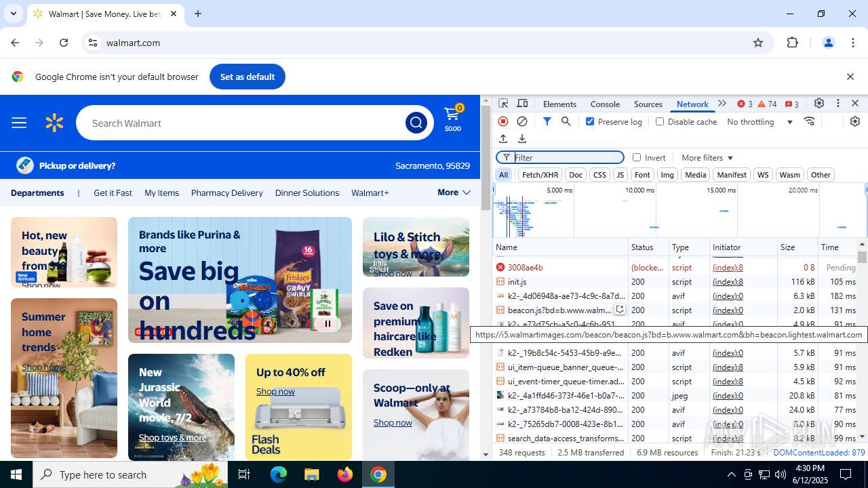Open the Walmart hamburger menu
This screenshot has height=488, width=868.
tap(19, 123)
